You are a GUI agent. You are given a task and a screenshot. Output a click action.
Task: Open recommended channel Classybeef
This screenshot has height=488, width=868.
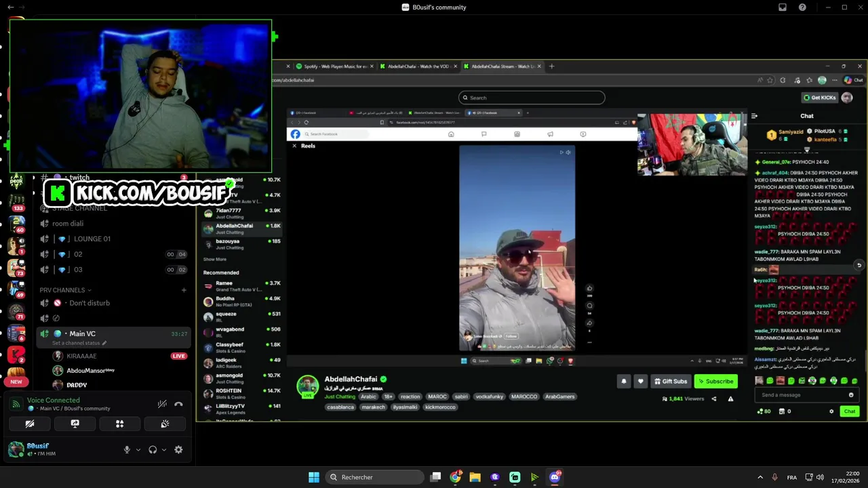coord(242,348)
